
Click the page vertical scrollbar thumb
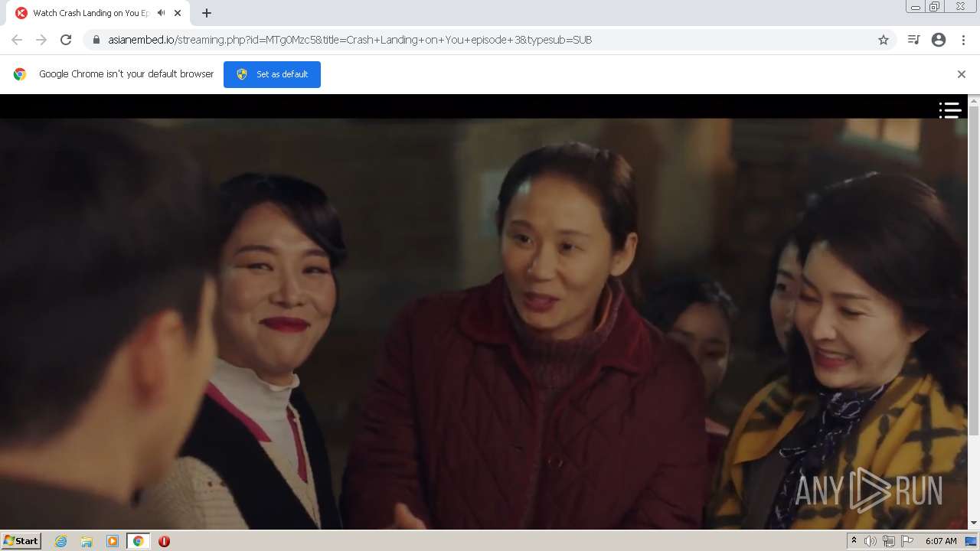[x=974, y=272]
